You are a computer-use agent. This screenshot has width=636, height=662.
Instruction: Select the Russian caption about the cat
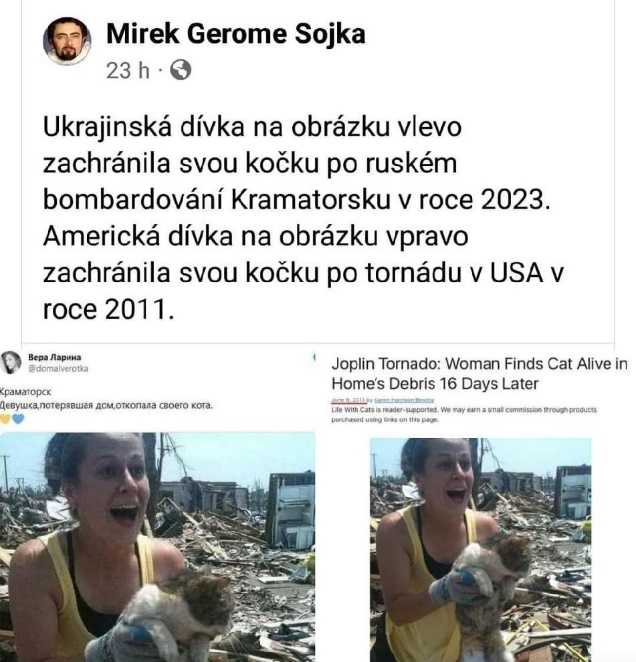click(x=106, y=405)
